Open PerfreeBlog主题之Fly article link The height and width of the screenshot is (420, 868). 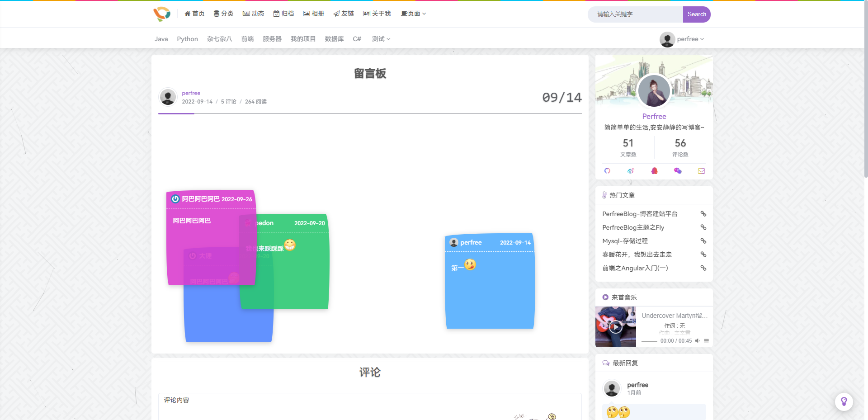point(633,227)
